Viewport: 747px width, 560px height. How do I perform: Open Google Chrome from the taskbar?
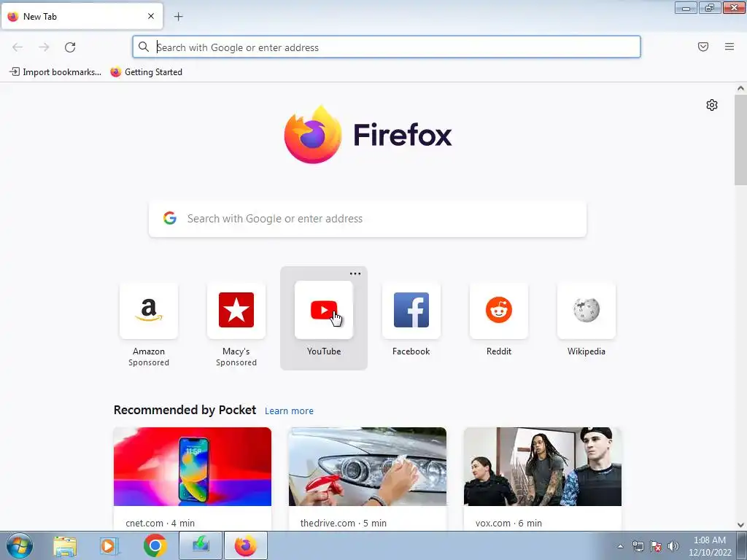point(155,545)
